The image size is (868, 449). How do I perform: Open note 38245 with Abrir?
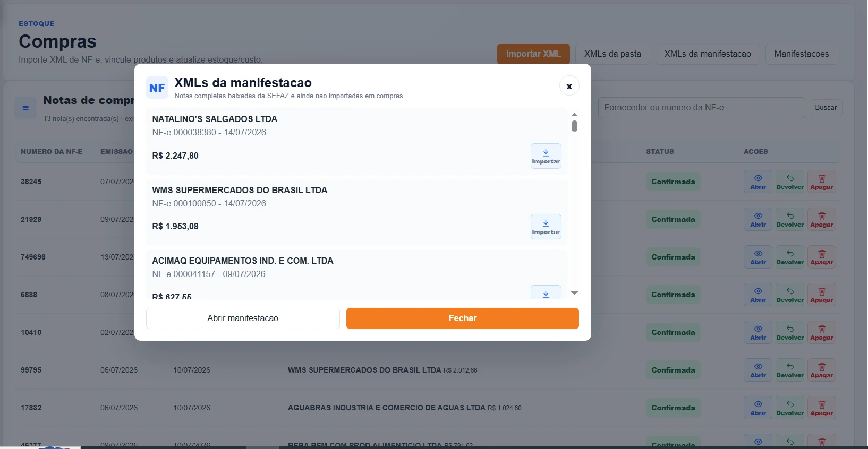pos(758,182)
